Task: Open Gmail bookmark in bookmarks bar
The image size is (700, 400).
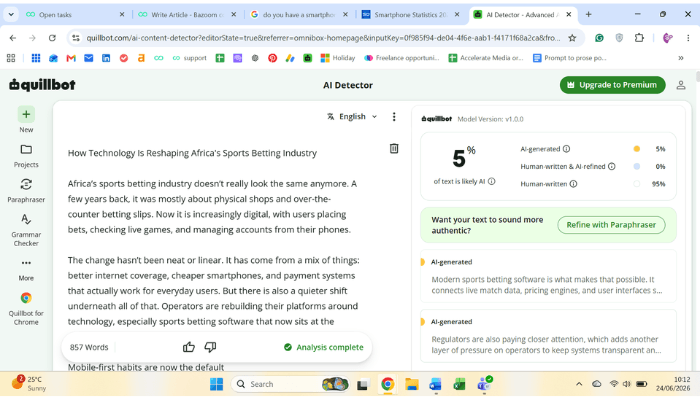Action: coord(71,58)
